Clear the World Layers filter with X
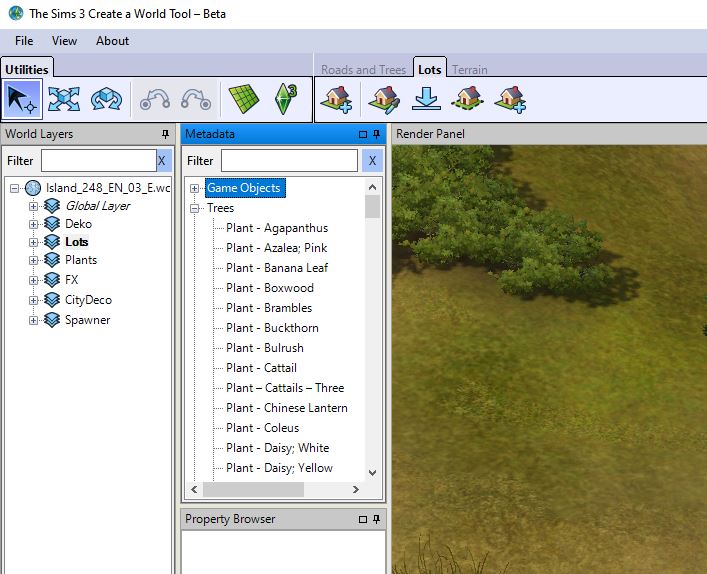Screen dimensions: 707x574 click(163, 160)
